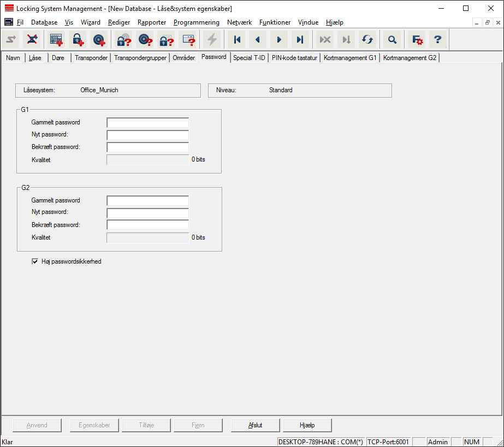Focus the G2 Nyt password field
504x447 pixels.
(147, 212)
